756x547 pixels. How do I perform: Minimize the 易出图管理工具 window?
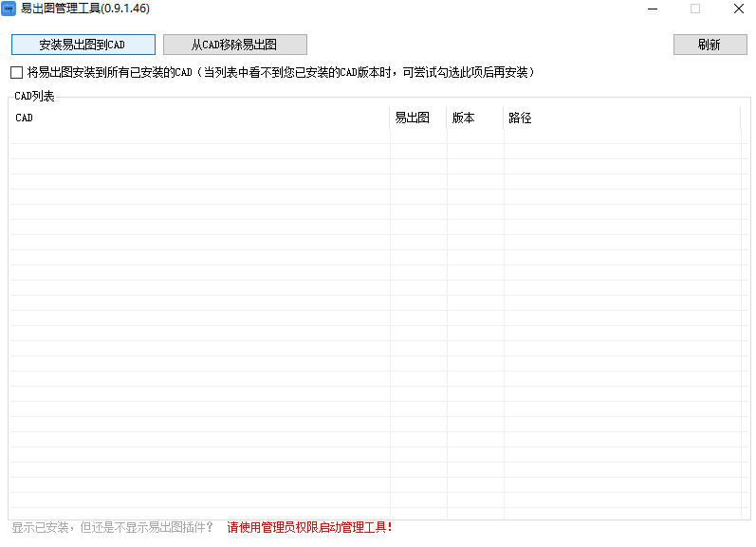point(652,9)
